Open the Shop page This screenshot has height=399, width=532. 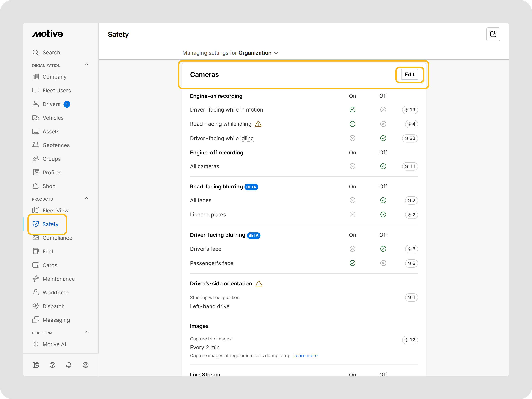point(44,186)
